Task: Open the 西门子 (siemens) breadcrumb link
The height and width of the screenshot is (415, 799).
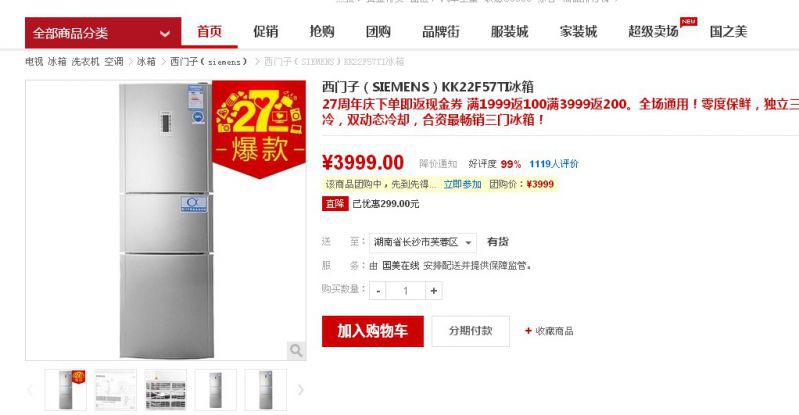Action: coord(208,62)
